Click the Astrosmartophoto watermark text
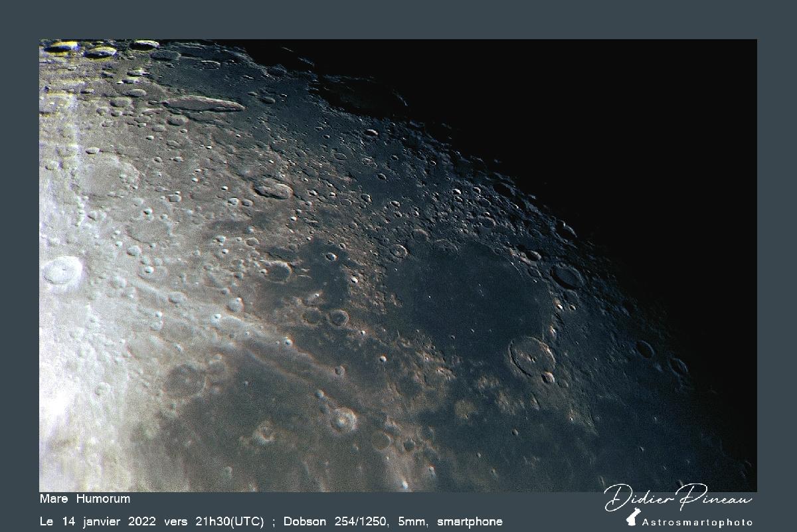Image resolution: width=797 pixels, height=532 pixels. [697, 522]
